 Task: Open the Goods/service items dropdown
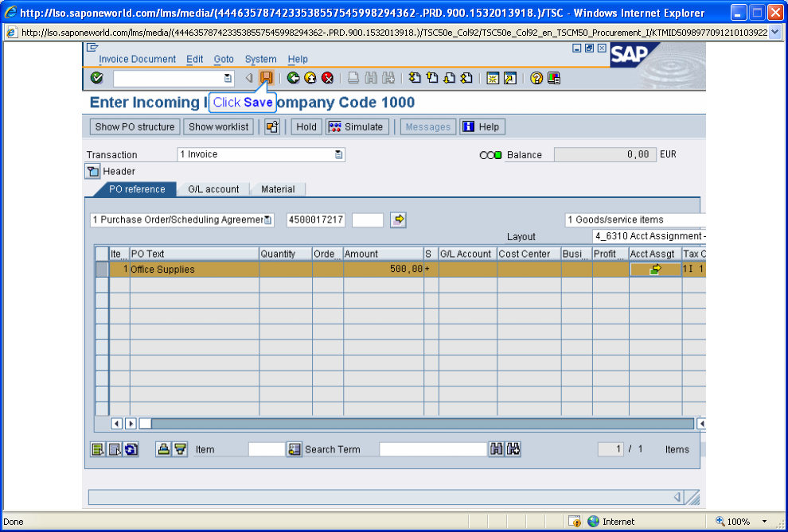[x=635, y=219]
